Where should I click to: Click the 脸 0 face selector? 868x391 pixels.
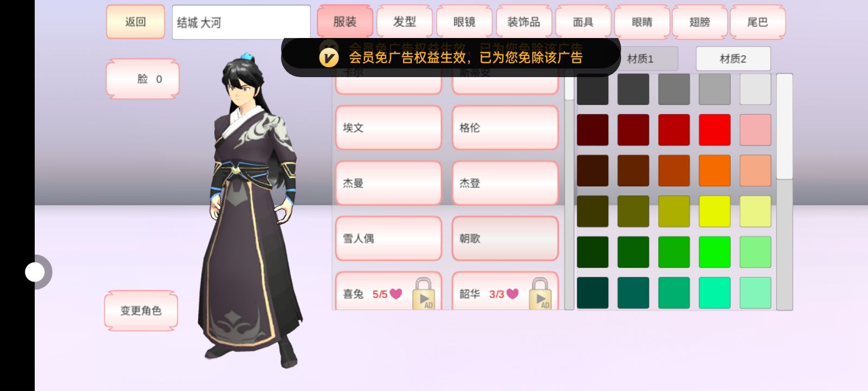tap(142, 79)
